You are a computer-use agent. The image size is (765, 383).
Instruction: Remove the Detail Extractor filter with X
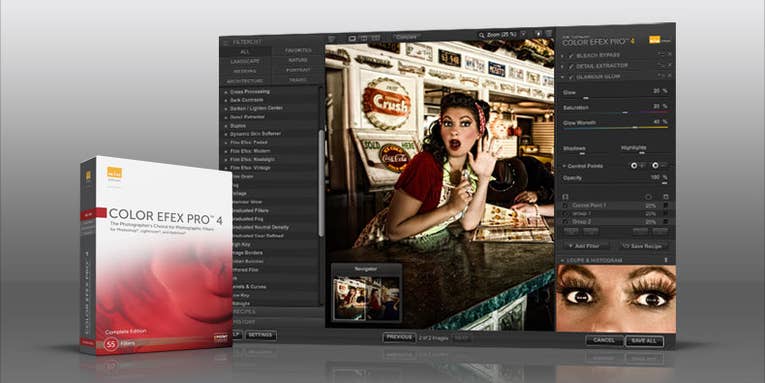[x=669, y=64]
